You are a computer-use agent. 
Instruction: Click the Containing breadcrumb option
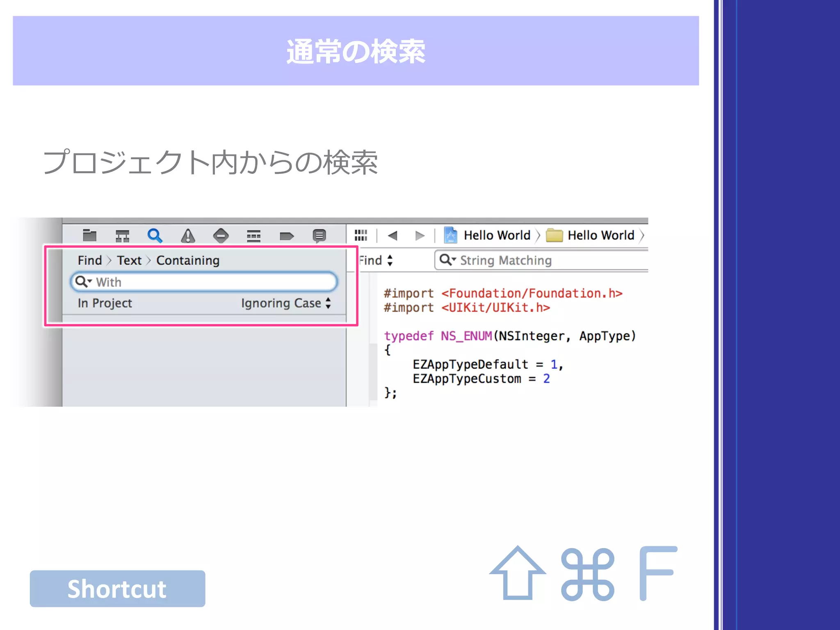click(x=188, y=260)
